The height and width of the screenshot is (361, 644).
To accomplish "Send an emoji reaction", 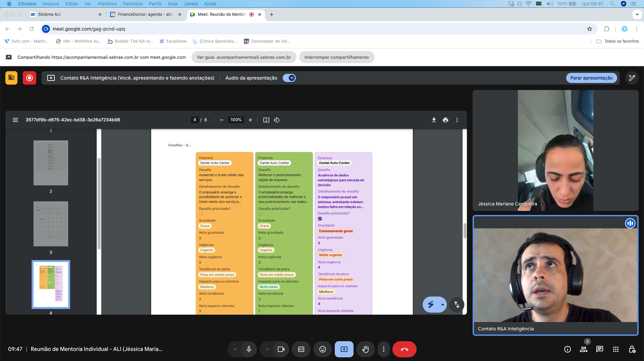I will coord(323,349).
